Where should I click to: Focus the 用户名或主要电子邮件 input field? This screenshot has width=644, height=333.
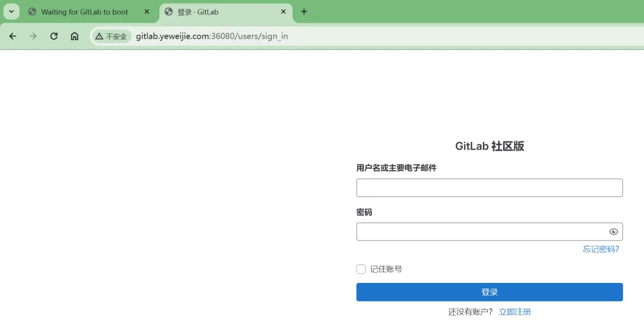click(x=489, y=188)
